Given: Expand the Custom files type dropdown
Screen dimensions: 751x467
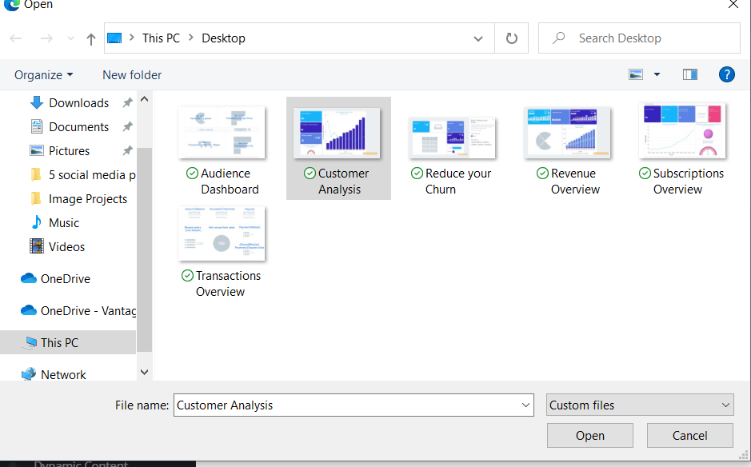Looking at the screenshot, I should coord(640,405).
